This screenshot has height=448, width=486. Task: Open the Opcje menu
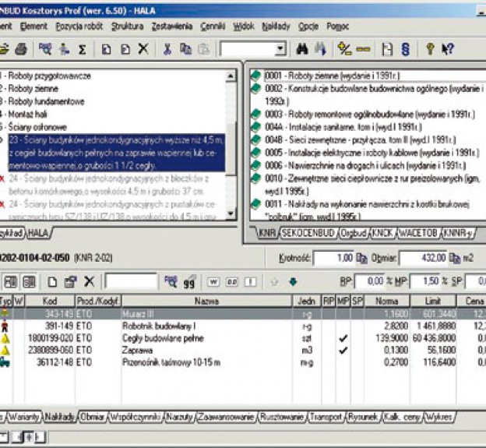point(308,26)
